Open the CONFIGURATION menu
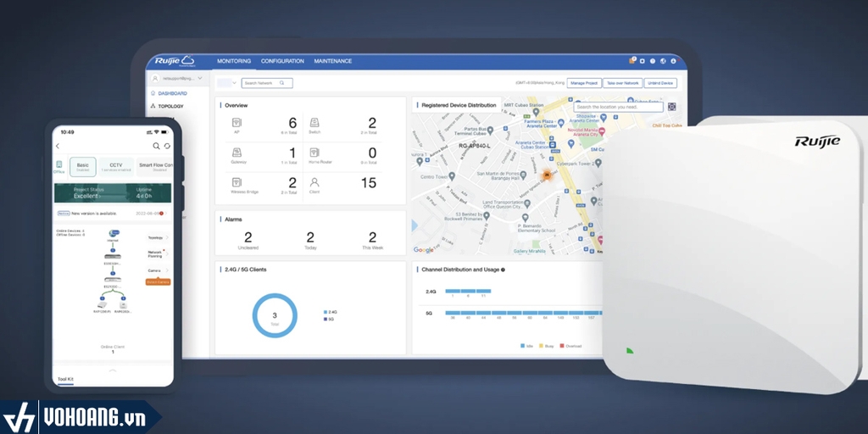Screen dimensions: 868x434 [x=282, y=61]
